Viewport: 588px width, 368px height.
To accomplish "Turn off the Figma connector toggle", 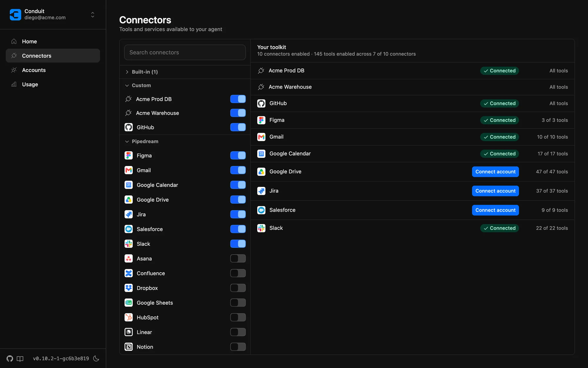I will point(238,155).
